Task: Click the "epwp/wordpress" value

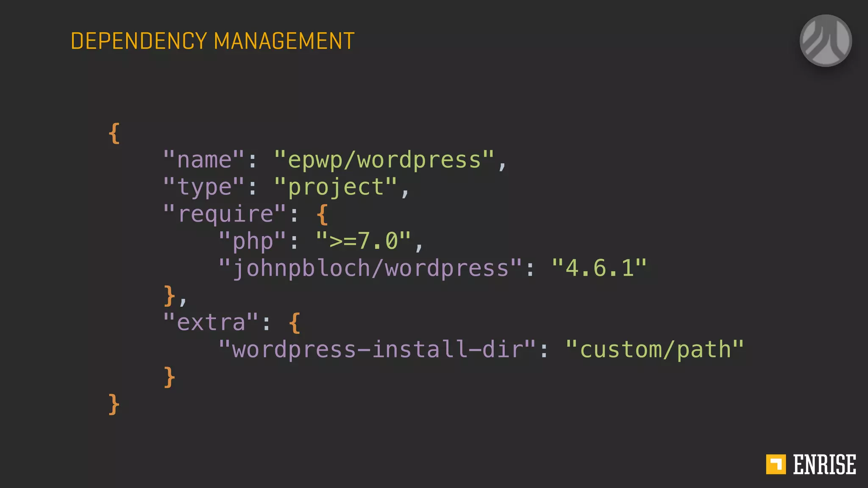Action: (384, 161)
